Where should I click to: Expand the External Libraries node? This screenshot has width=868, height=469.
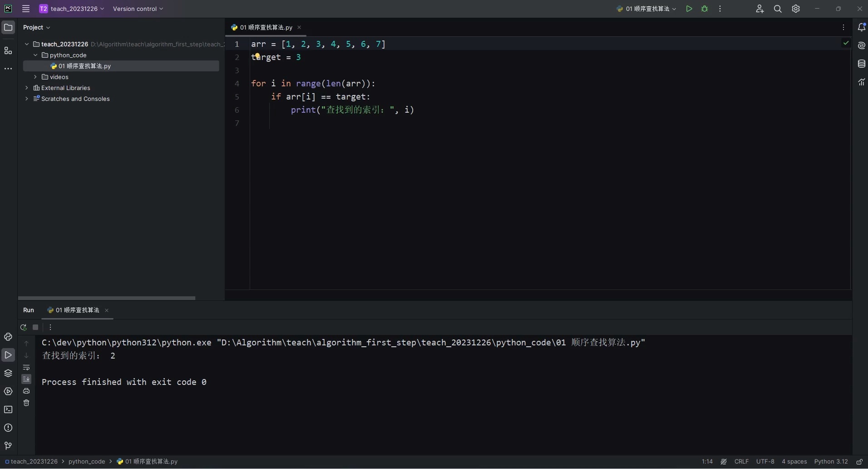point(27,88)
